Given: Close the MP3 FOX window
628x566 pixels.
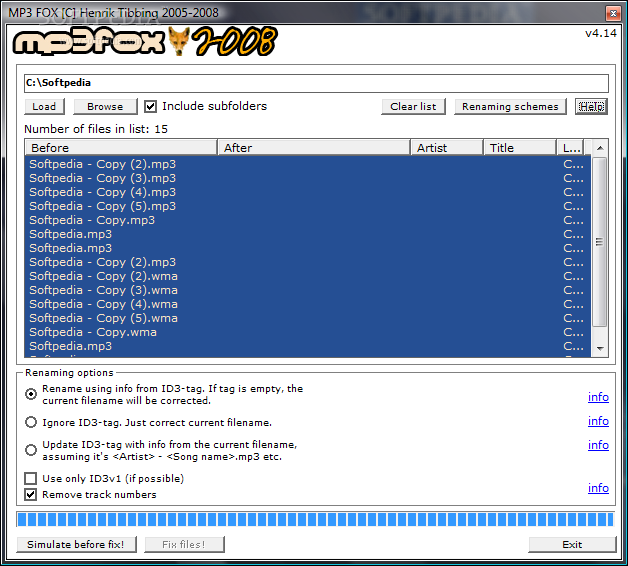Looking at the screenshot, I should click(613, 14).
